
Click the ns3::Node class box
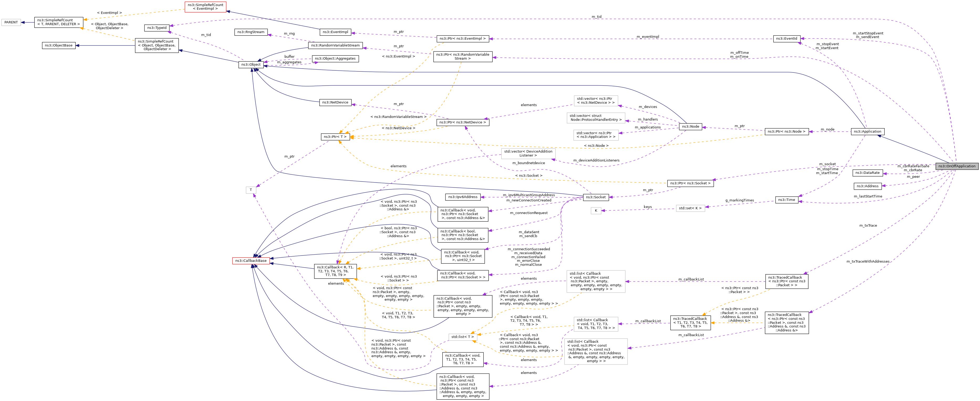pyautogui.click(x=690, y=126)
